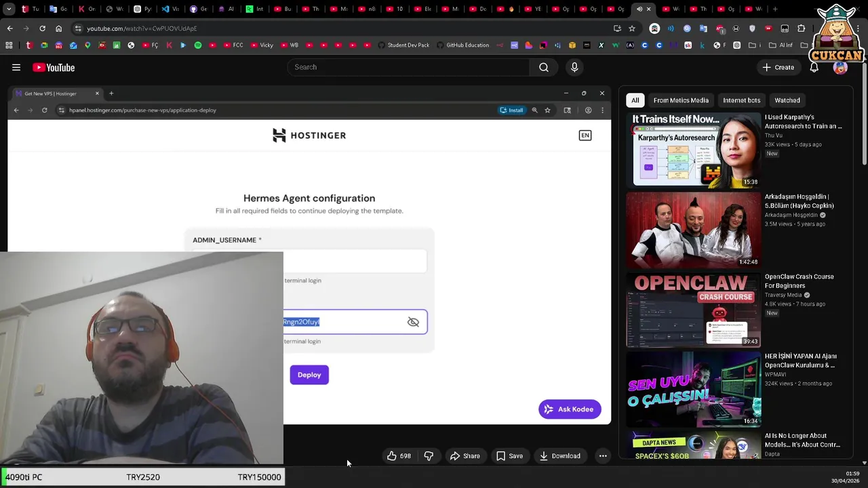The height and width of the screenshot is (488, 868).
Task: Open SEN UYU O ÇALIŞSIN thumbnail
Action: tap(693, 390)
